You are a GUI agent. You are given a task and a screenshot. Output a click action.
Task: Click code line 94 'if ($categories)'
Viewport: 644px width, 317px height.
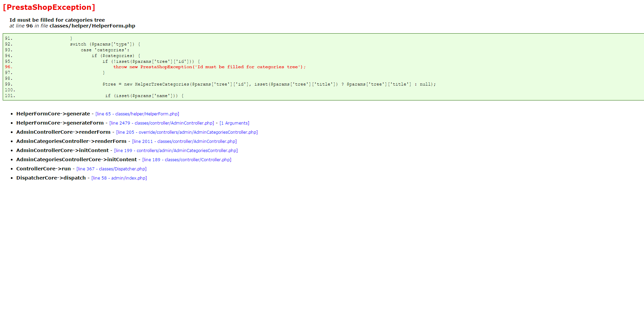coord(116,56)
